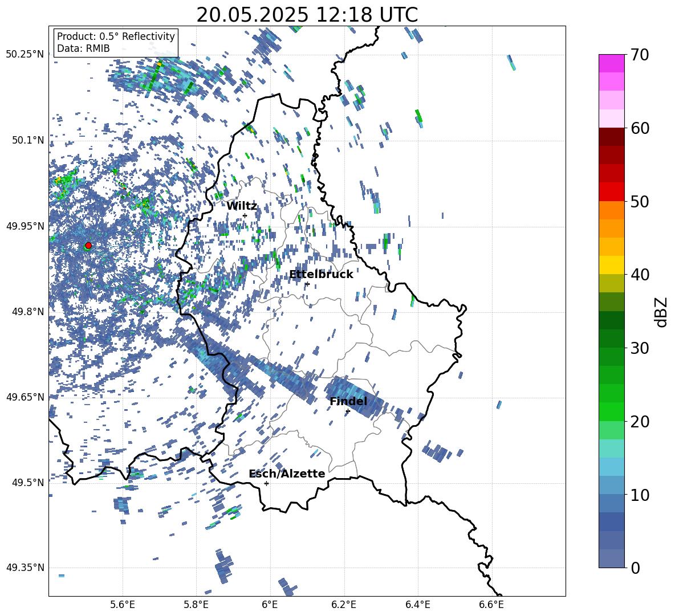Click the 20 value on the colorbar
Viewport: 675px width, 616px height.
coord(640,421)
